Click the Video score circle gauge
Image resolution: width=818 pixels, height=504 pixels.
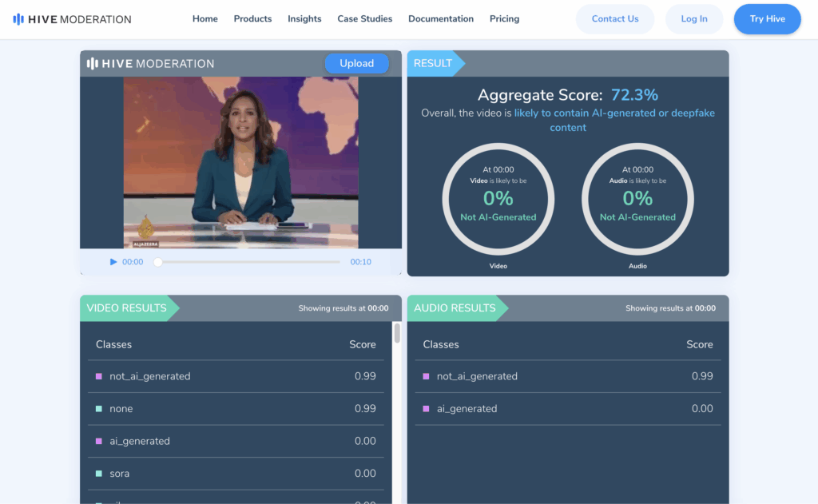[x=498, y=199]
